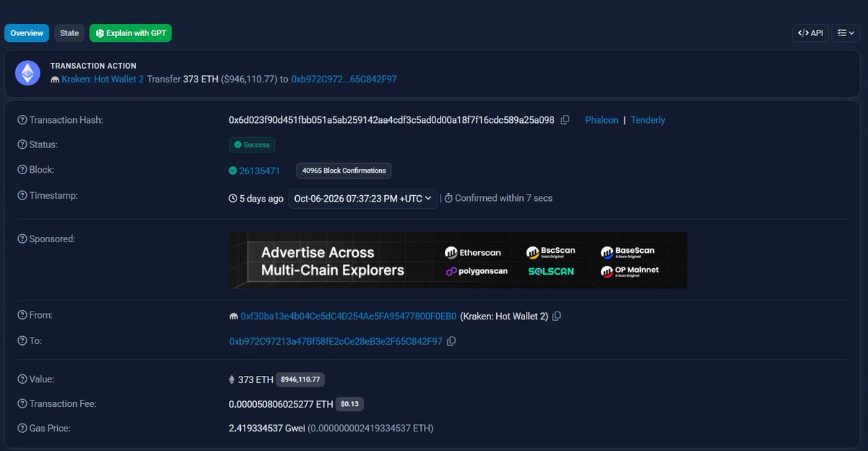Click the 40965 Block Confirmations badge
This screenshot has width=868, height=451.
click(344, 171)
